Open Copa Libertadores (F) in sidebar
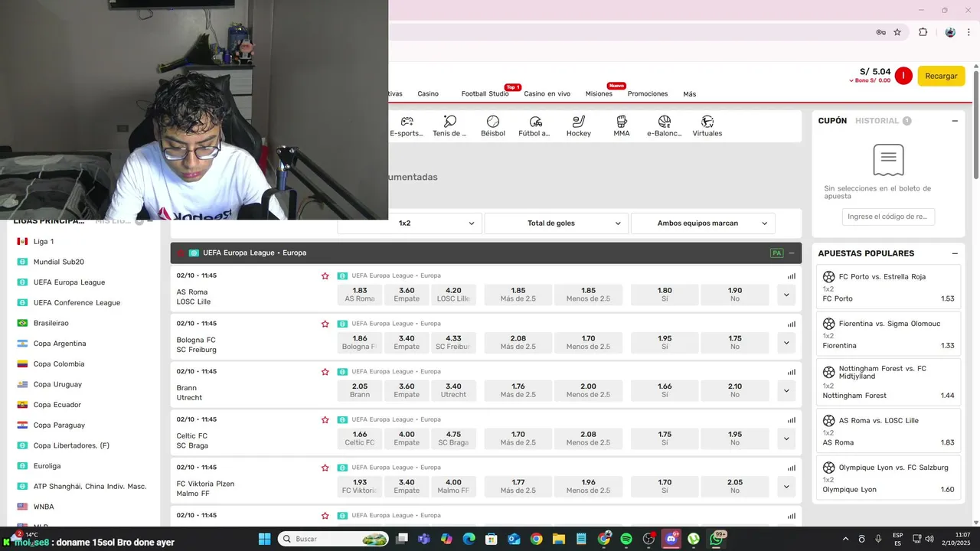 [x=71, y=445]
